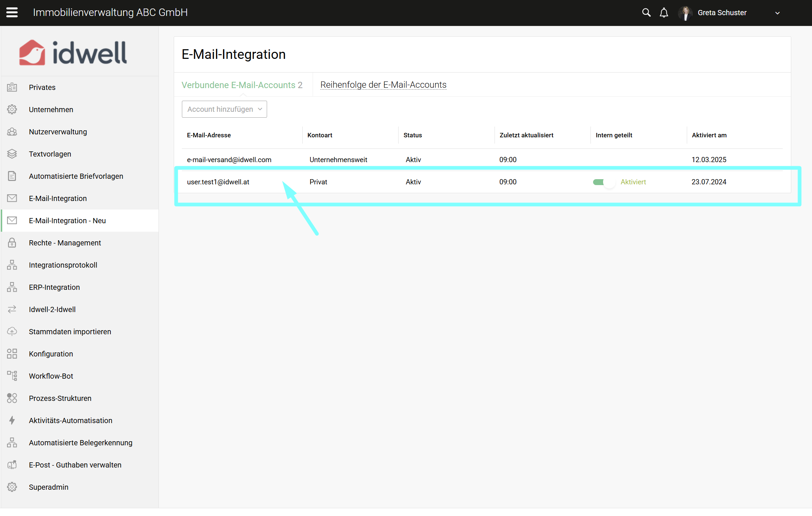Expand the Account hinzufügen dropdown

(x=224, y=109)
